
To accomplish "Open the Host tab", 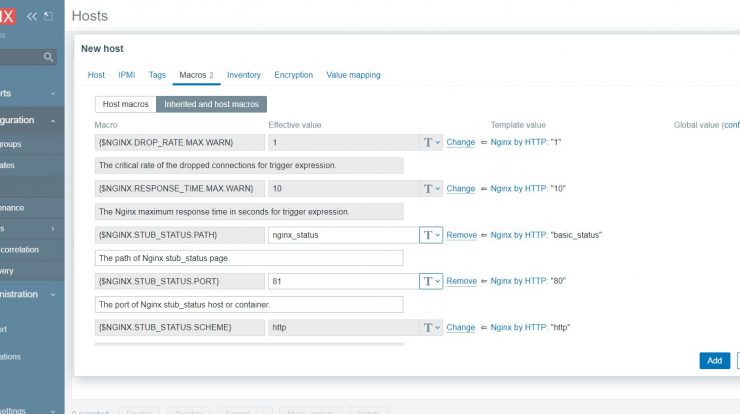I will 96,75.
